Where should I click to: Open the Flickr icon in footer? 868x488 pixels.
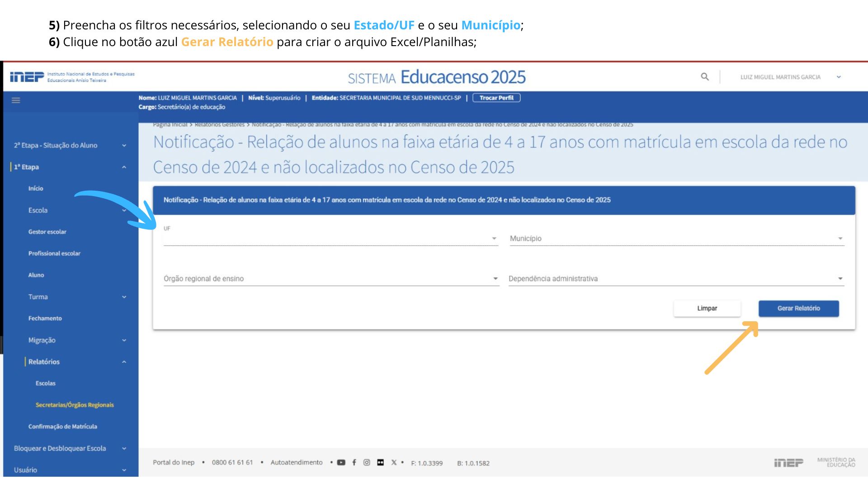(380, 462)
